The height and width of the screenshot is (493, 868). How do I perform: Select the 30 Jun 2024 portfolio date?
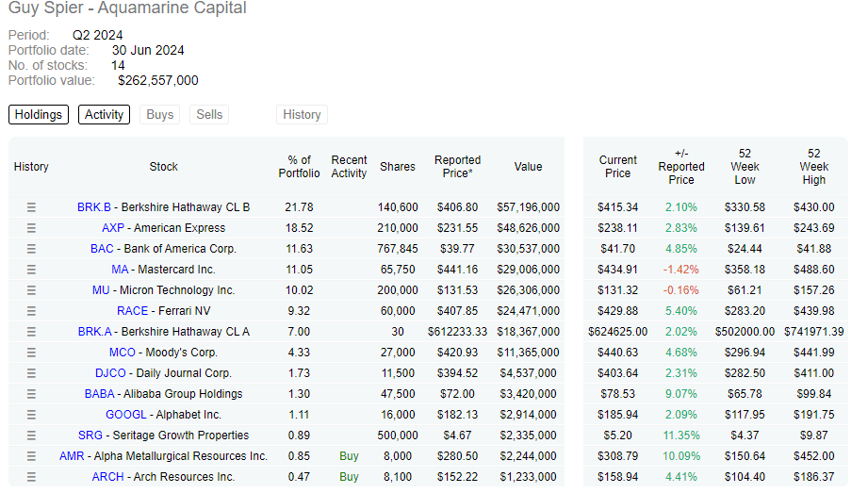(x=148, y=50)
